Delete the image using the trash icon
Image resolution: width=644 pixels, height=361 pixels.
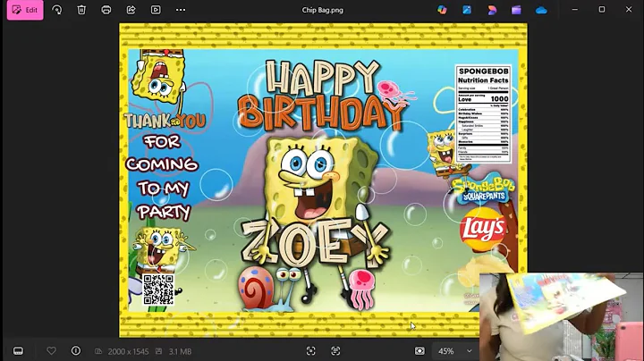[81, 10]
